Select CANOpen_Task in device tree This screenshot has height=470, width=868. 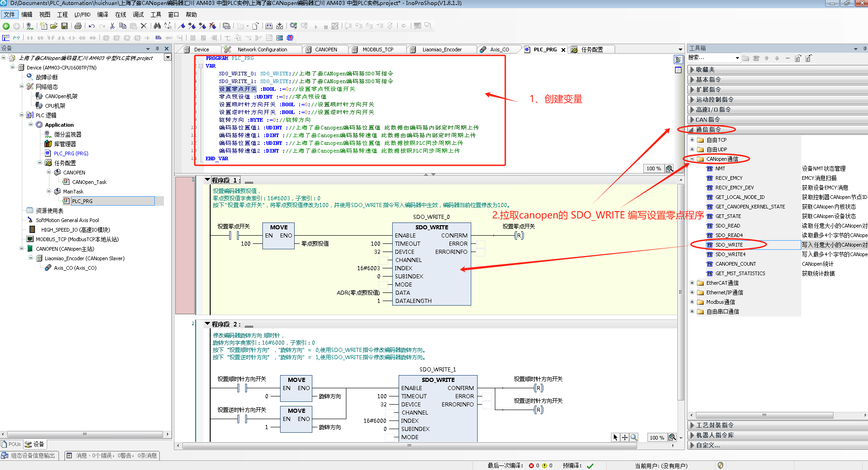89,182
